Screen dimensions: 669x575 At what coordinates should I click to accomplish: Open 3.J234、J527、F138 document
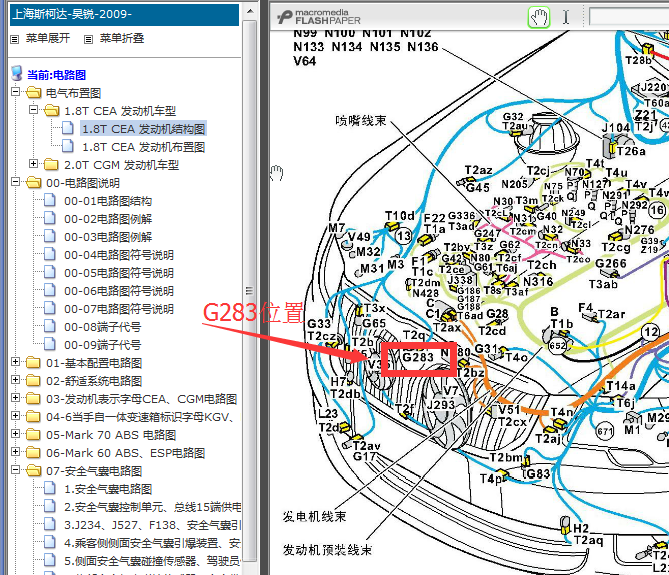[152, 525]
